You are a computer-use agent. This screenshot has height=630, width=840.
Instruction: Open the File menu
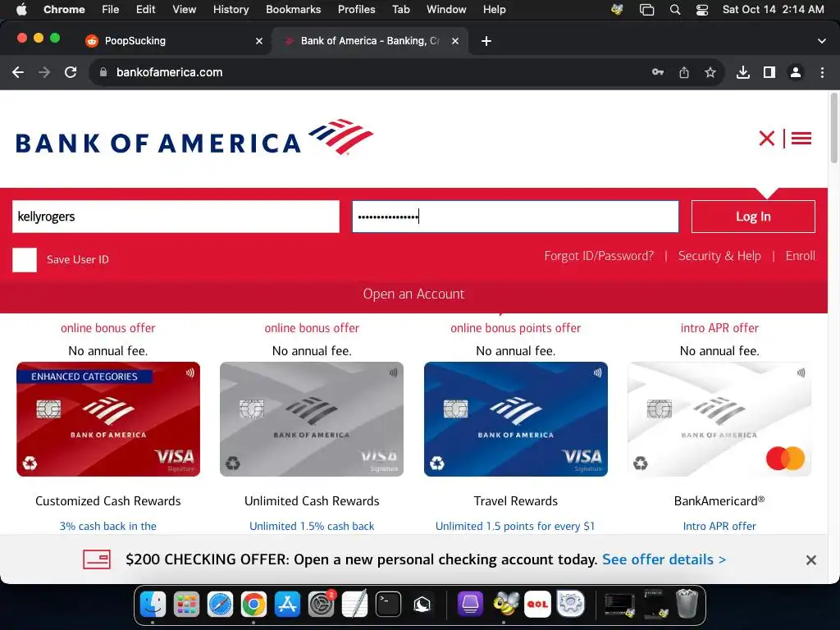pos(111,10)
